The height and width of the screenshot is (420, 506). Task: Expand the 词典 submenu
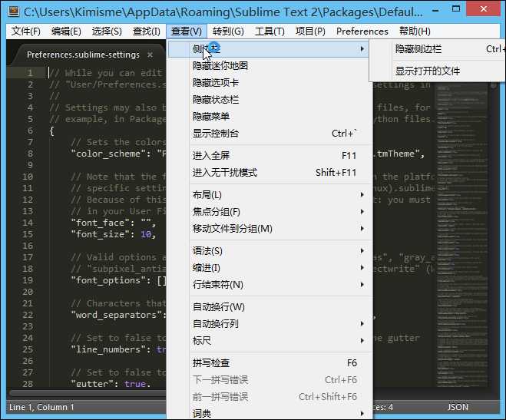[270, 413]
